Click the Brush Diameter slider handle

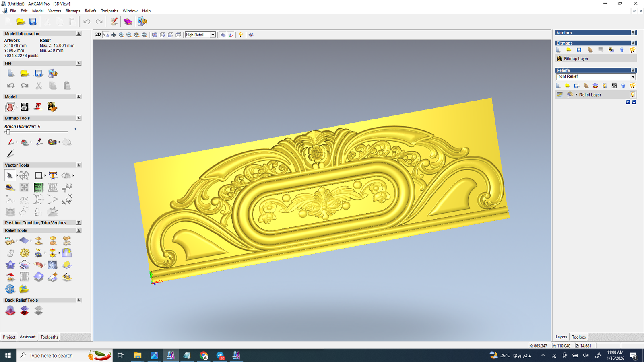pos(8,132)
